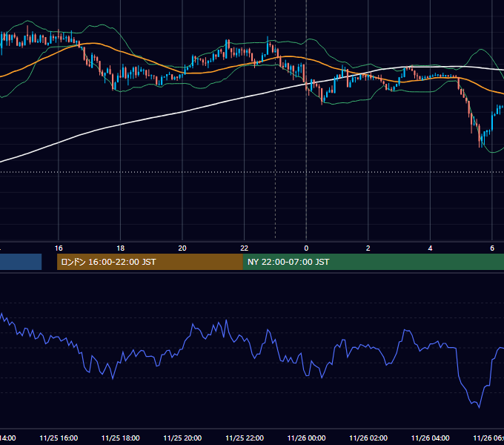Click the 20 hour label on chart axis
This screenshot has height=445, width=504.
click(182, 248)
